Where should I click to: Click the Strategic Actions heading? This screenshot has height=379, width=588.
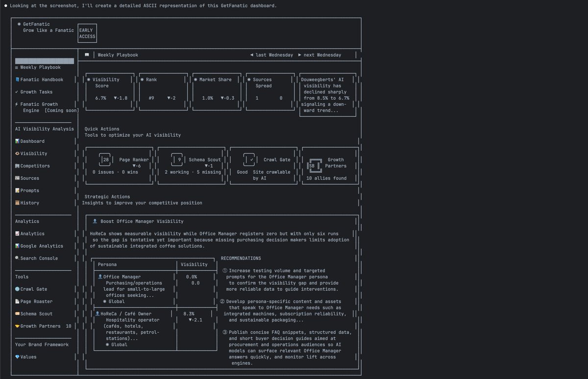pos(107,197)
